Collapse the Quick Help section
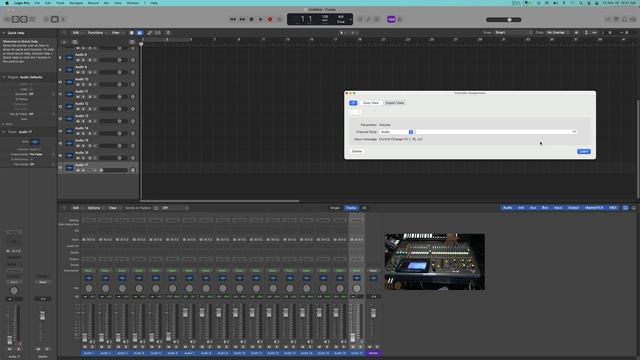 (x=4, y=33)
